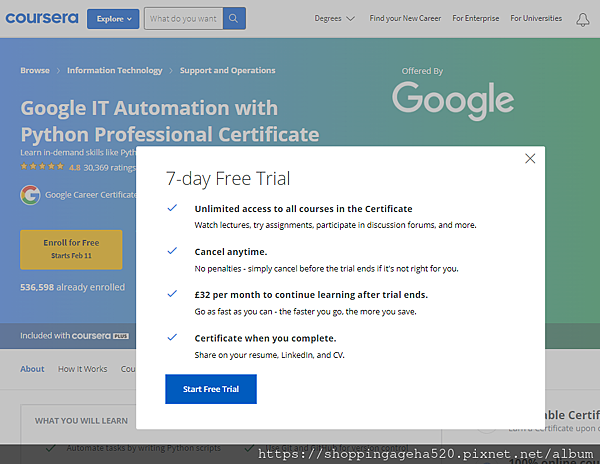Viewport: 600px width, 464px height.
Task: Click 'Share on your resume, LinkedIn, and CV.'
Action: 269,355
